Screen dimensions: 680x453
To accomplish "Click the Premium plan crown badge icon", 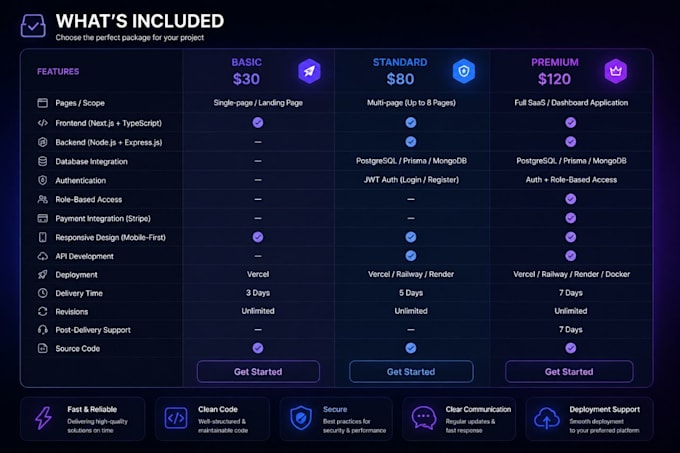I will (616, 71).
